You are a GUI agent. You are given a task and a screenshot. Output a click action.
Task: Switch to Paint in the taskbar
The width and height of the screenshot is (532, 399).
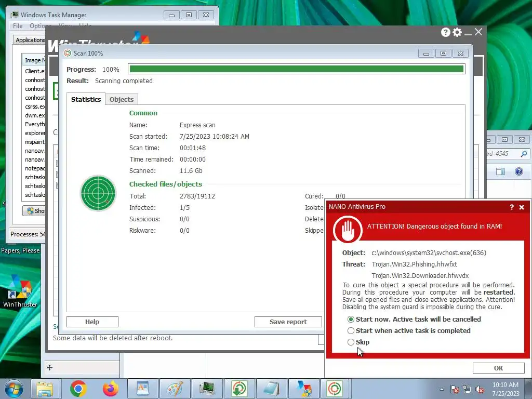(x=175, y=389)
